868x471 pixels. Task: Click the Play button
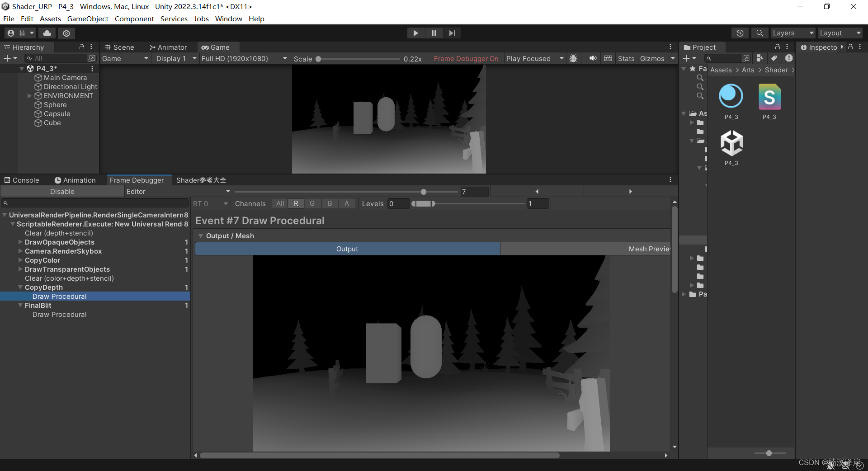coord(415,33)
